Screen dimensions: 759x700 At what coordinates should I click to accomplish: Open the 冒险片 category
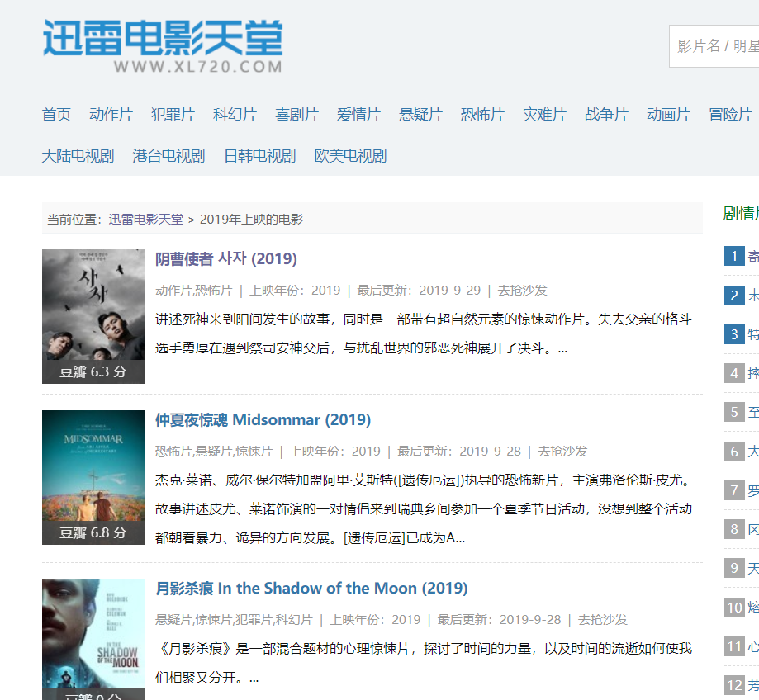(730, 115)
